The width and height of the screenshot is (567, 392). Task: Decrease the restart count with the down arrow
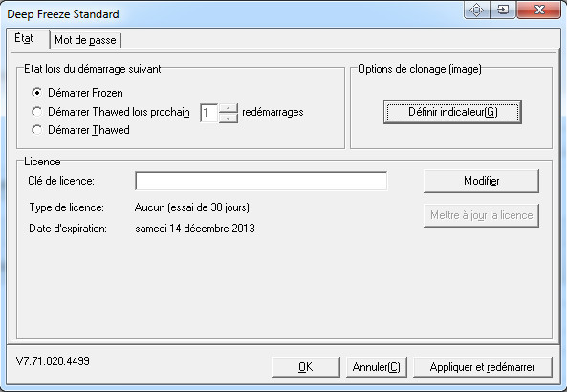229,118
